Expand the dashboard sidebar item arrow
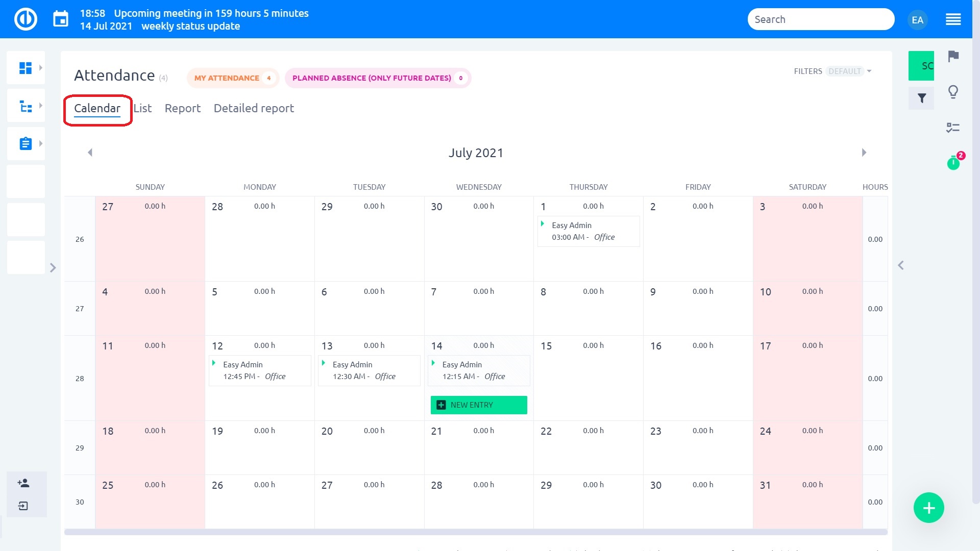The height and width of the screenshot is (551, 980). [x=41, y=67]
